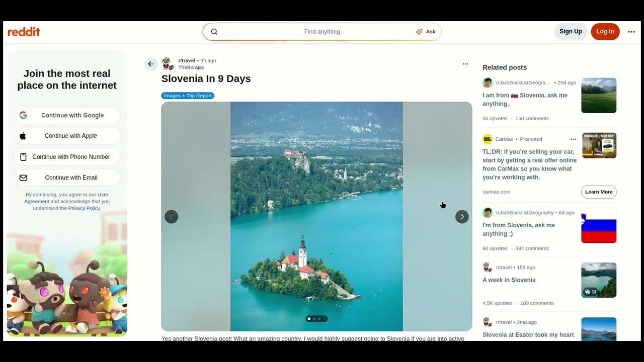Open 'Slovenia at Easter took my heart' post

coord(528,335)
